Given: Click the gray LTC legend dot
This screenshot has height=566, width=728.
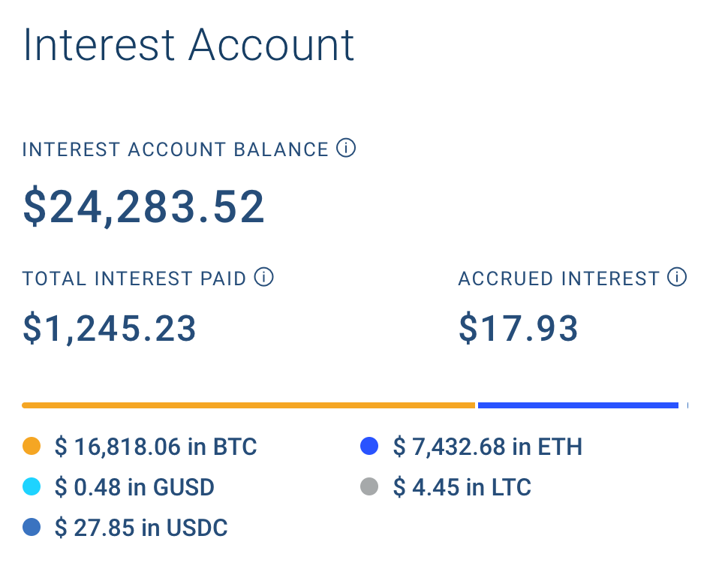Looking at the screenshot, I should coord(369,486).
